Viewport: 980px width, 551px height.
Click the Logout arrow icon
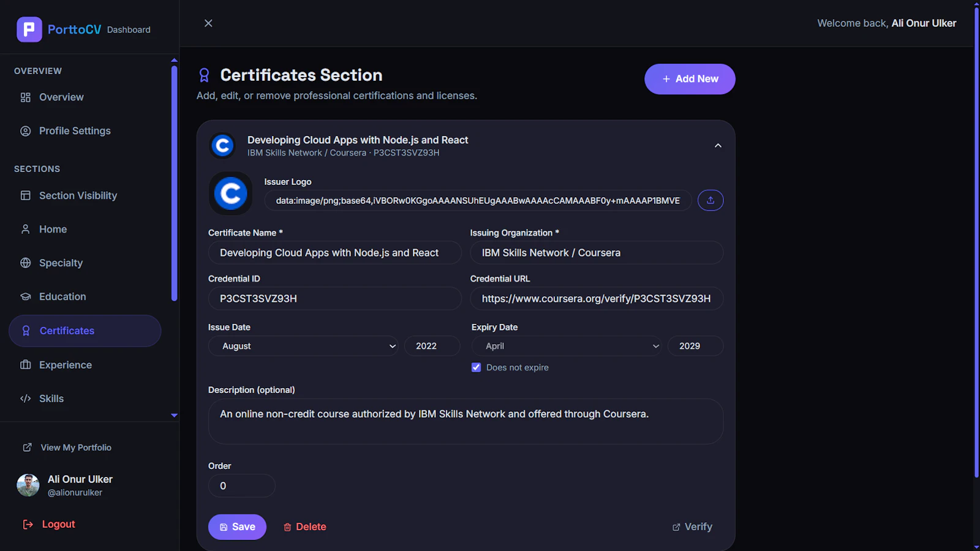[28, 524]
